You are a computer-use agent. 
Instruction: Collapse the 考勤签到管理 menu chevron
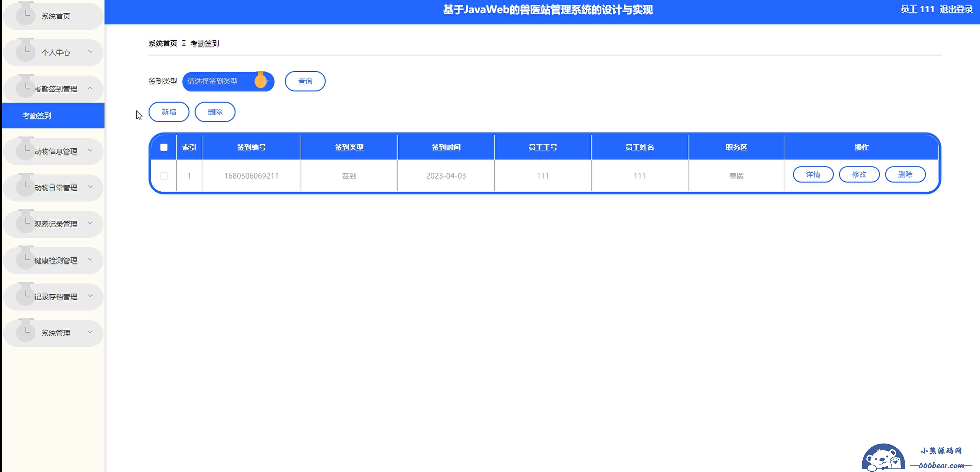click(90, 88)
